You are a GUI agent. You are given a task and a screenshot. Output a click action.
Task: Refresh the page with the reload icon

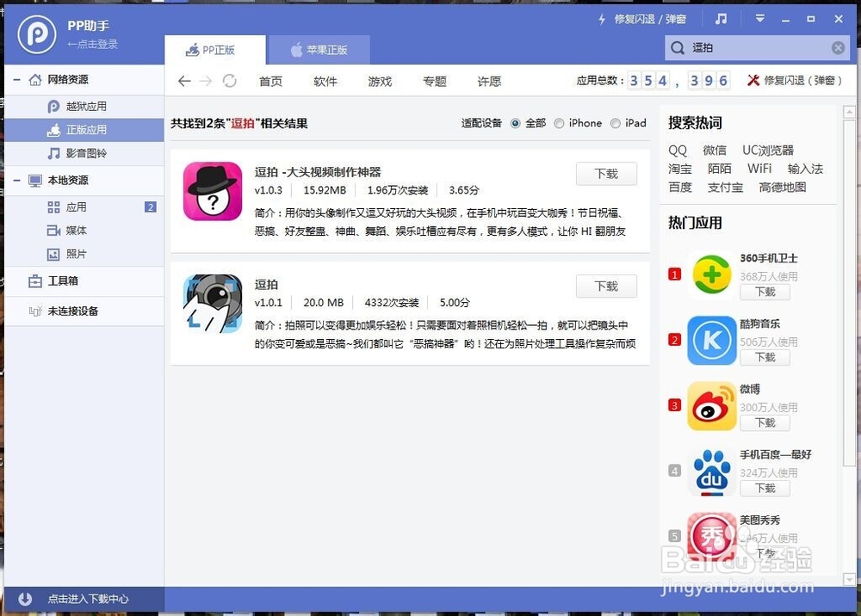pyautogui.click(x=229, y=81)
